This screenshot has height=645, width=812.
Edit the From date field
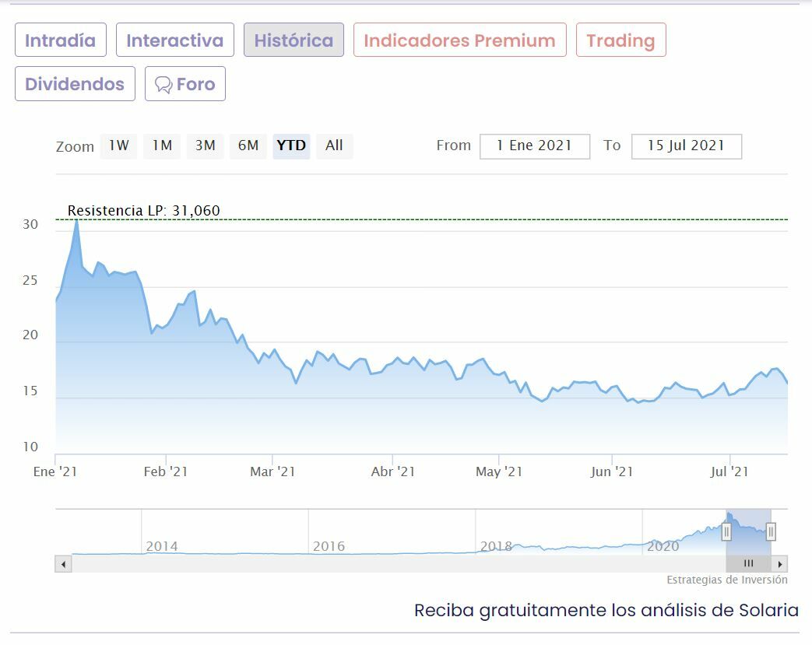534,146
